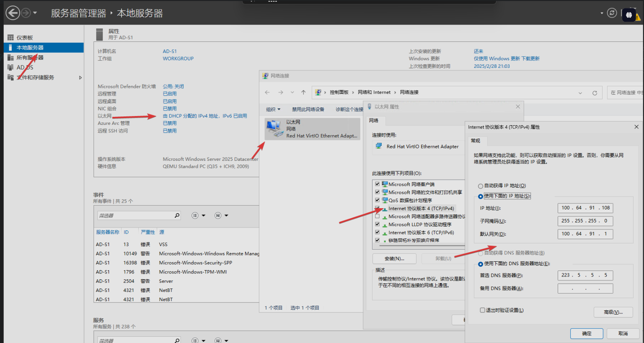Click Network Connections forward arrow
This screenshot has height=343, width=644.
(281, 93)
